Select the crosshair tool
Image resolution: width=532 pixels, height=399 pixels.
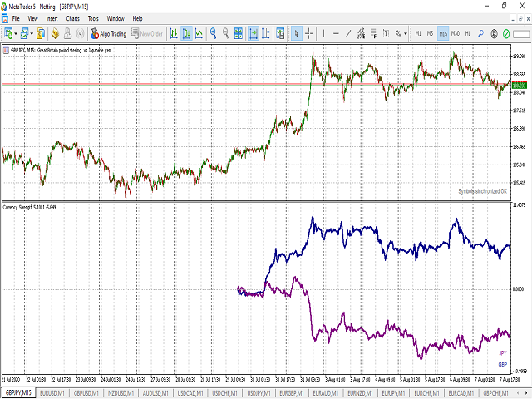pos(309,34)
